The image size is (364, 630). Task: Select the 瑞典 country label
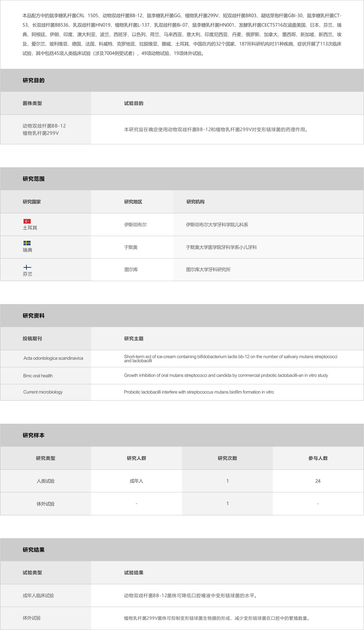(28, 250)
